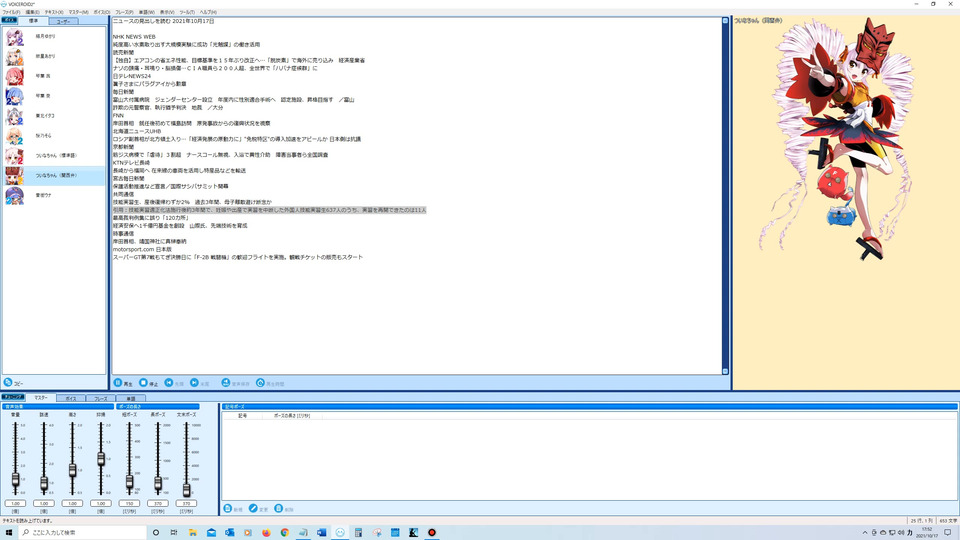Click 変更 edit icon under the pause table
This screenshot has width=960, height=540.
pos(253,509)
